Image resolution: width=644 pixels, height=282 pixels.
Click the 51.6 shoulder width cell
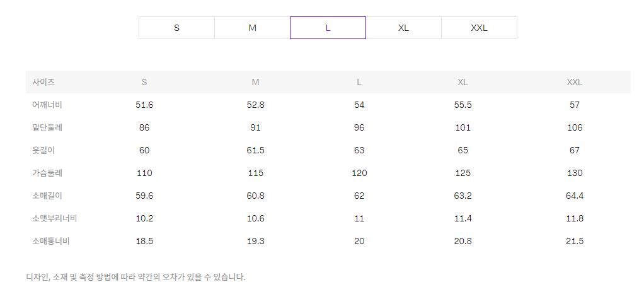tap(144, 105)
